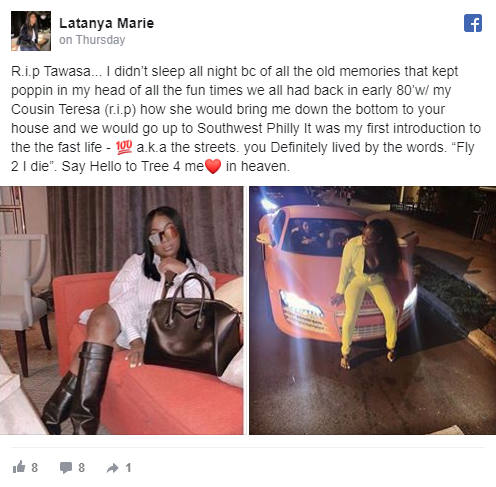Click the black handbag in left photo

193,328
